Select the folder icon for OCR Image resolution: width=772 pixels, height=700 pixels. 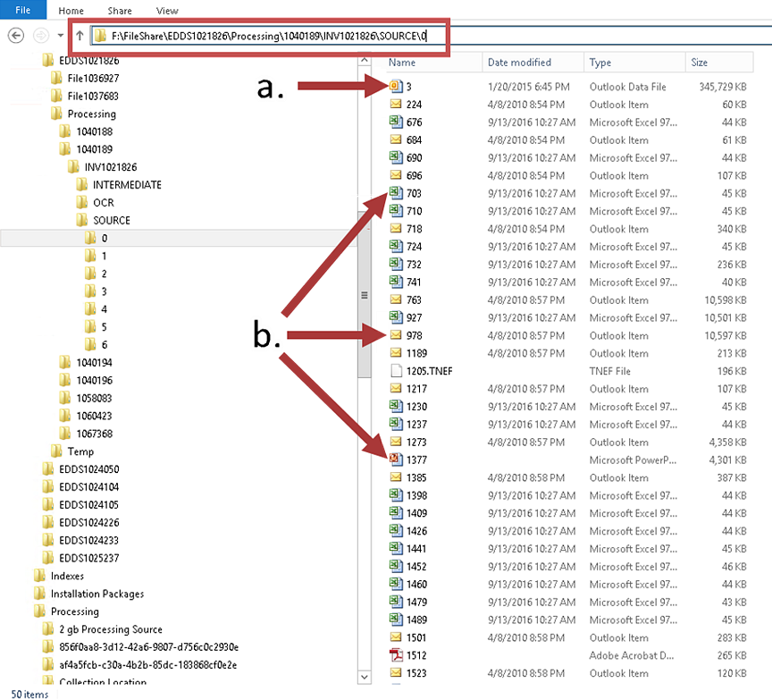81,202
